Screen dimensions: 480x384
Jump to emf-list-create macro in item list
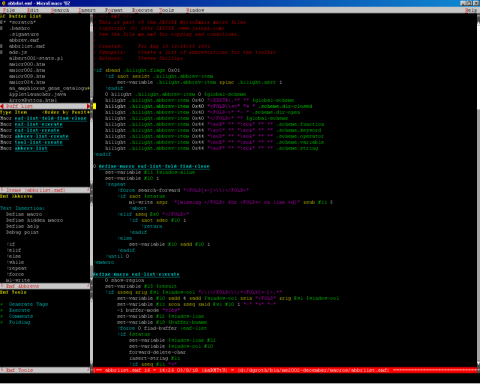tap(37, 130)
